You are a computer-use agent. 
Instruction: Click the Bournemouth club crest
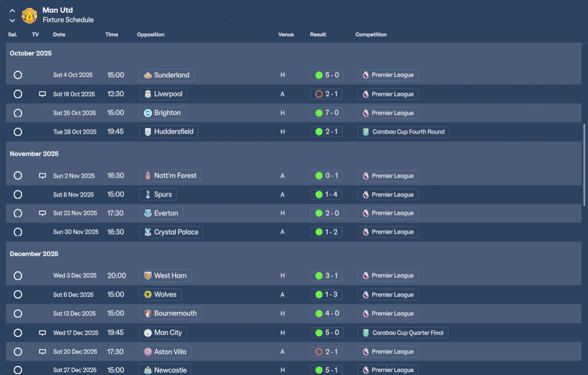pyautogui.click(x=147, y=313)
